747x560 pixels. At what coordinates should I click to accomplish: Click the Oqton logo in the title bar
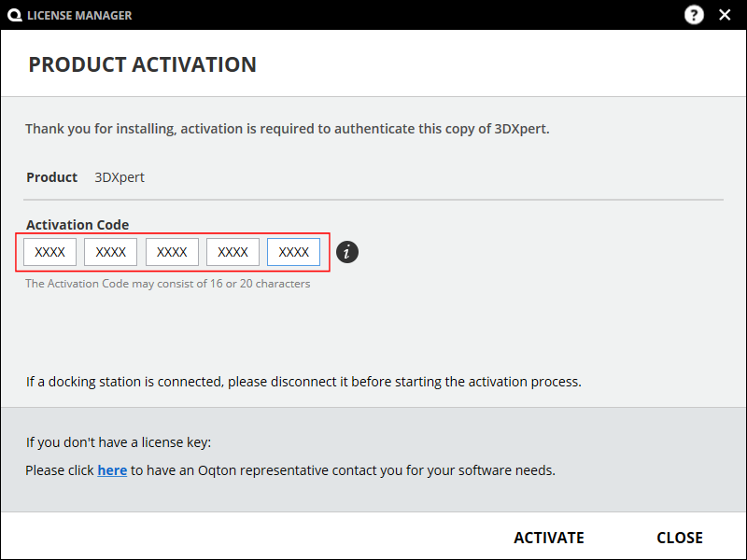(14, 15)
